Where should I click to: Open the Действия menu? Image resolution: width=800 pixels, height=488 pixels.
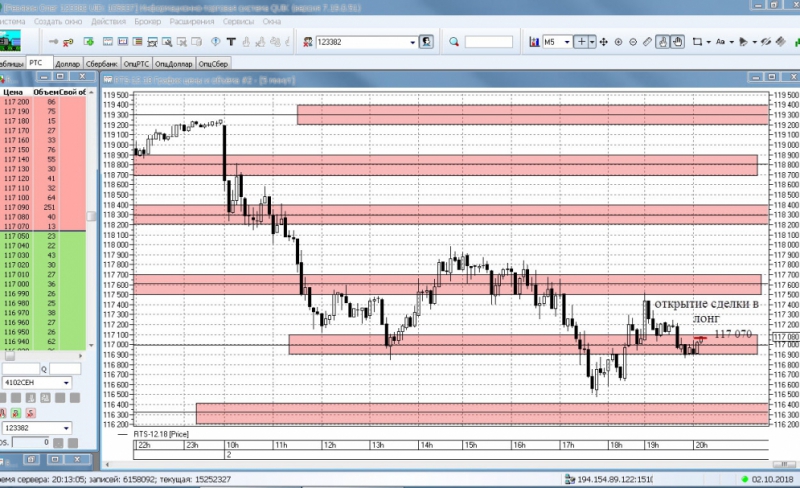(108, 21)
